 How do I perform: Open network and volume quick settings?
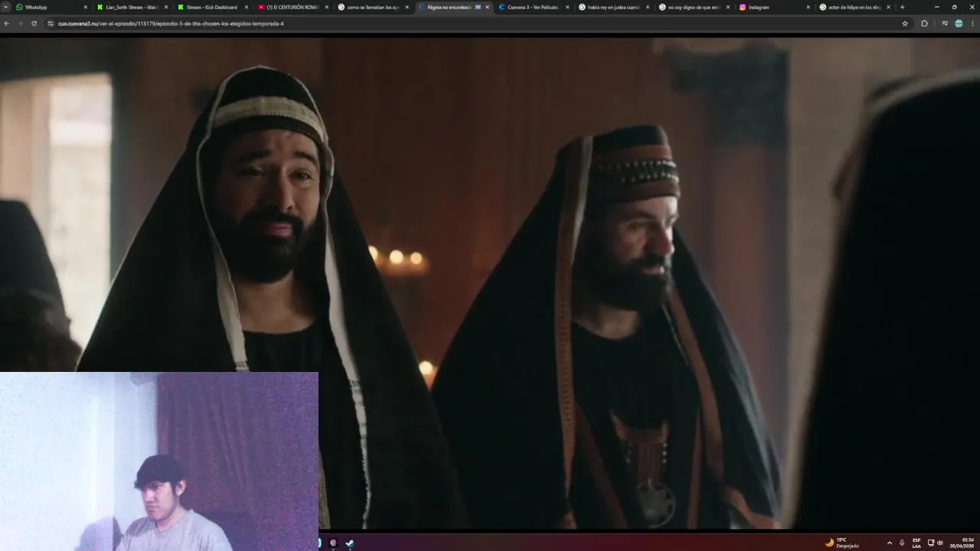tap(935, 543)
